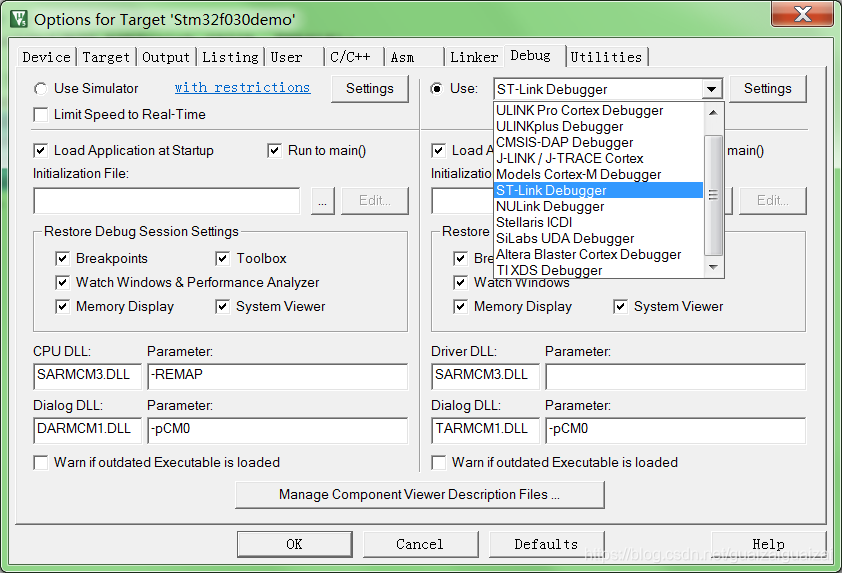
Task: Switch to the Utilities tab
Action: click(x=606, y=57)
